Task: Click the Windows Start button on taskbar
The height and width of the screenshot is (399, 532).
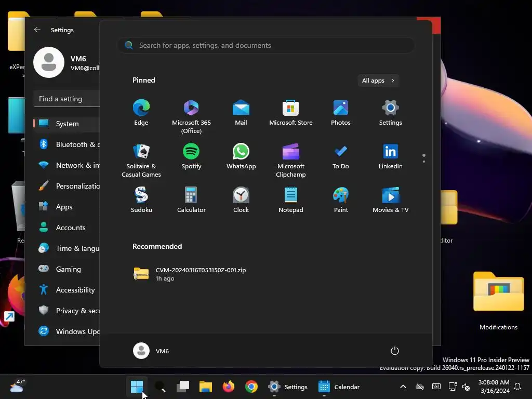Action: tap(137, 387)
